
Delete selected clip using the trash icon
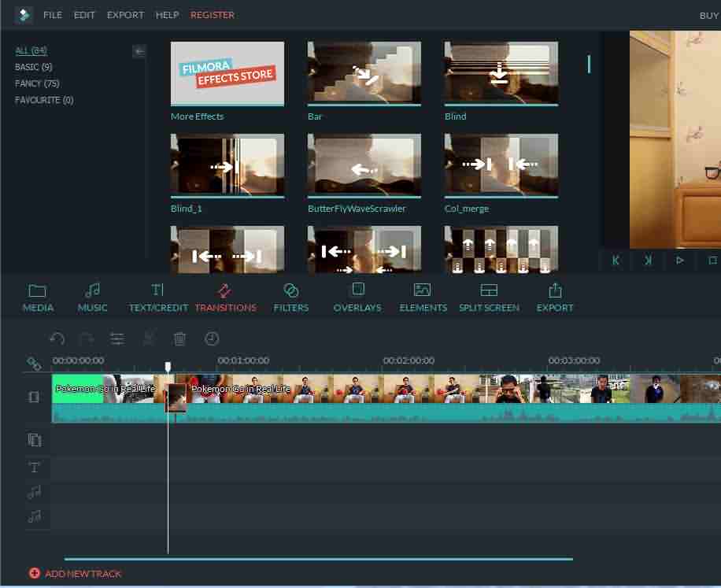tap(179, 338)
